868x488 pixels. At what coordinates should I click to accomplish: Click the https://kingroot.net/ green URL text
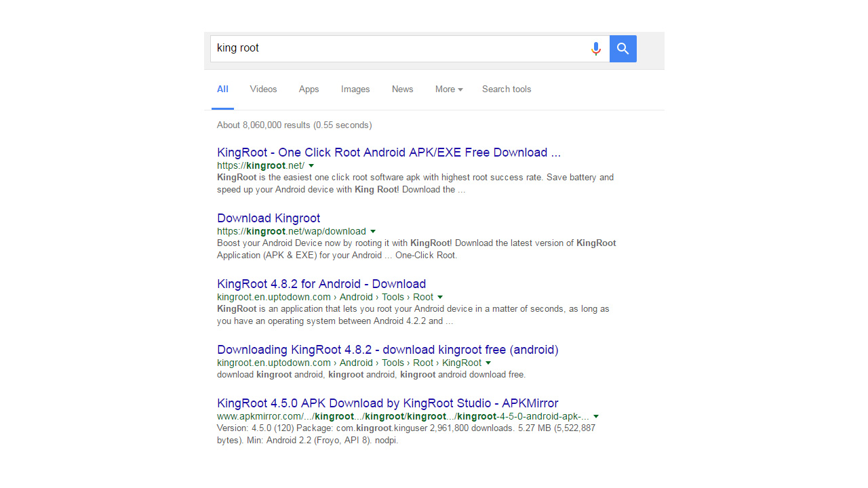pos(260,165)
